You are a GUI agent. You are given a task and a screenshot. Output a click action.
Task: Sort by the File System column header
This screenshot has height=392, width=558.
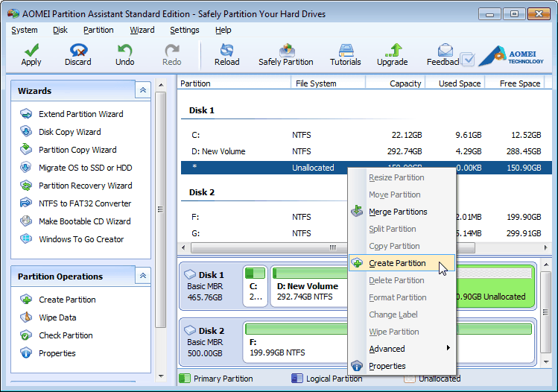click(328, 83)
